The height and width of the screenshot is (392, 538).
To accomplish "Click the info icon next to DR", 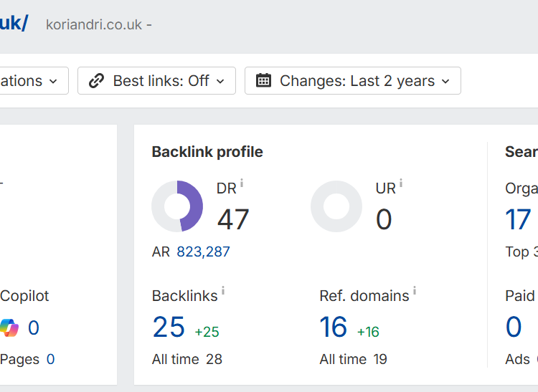I will 242,183.
